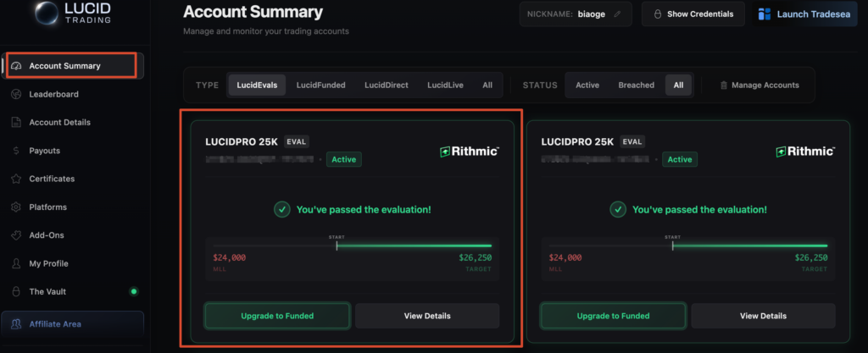This screenshot has width=868, height=353.
Task: Click the first account's balance progress bar
Action: 352,245
